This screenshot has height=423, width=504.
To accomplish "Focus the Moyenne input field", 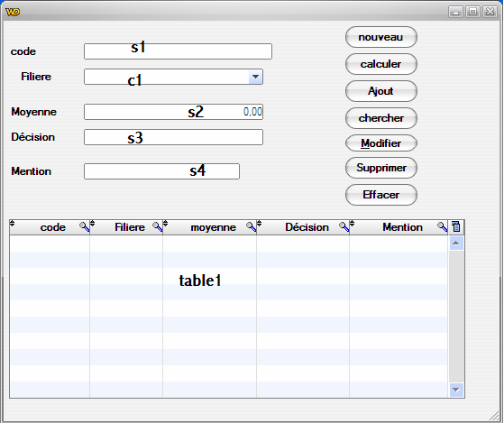I will point(173,112).
